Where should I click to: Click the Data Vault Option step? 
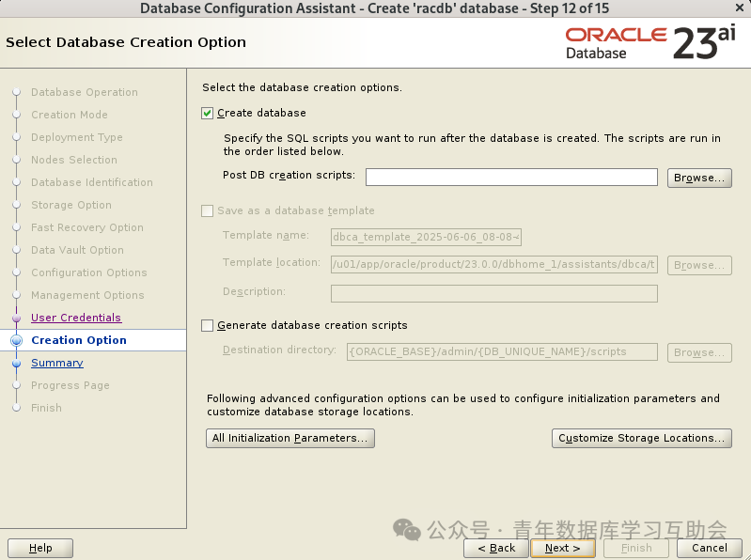(x=77, y=250)
